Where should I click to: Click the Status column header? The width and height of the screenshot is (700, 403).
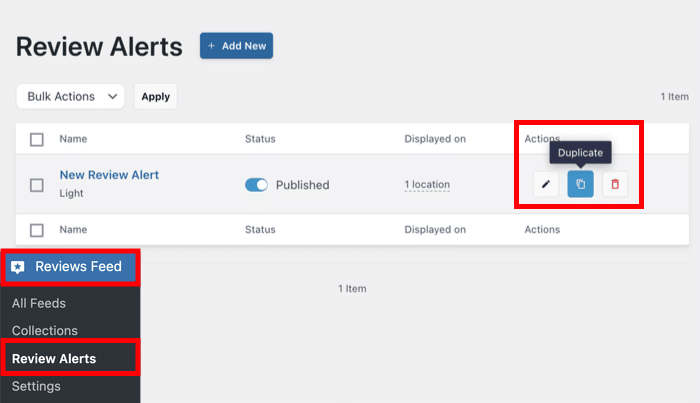point(260,139)
